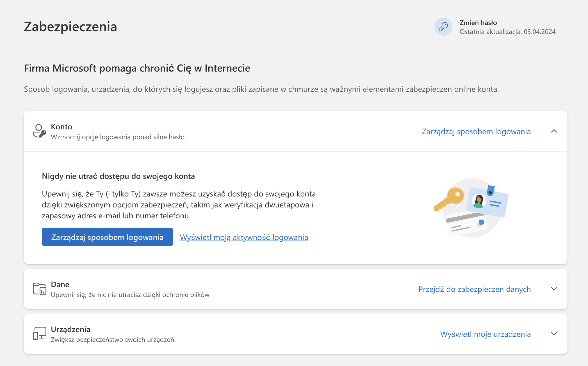Open Wyświetl moją aktywność logowania link

(244, 237)
